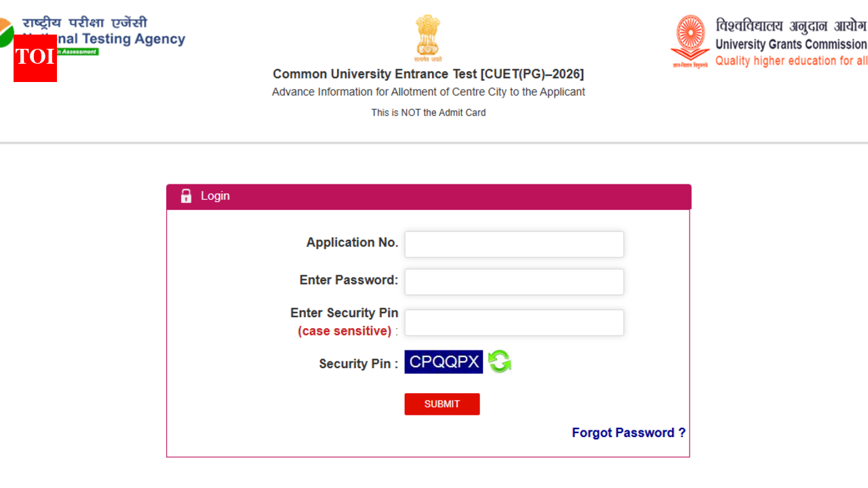Click the 'This is NOT the Admit Card' notice
868x488 pixels.
click(428, 113)
